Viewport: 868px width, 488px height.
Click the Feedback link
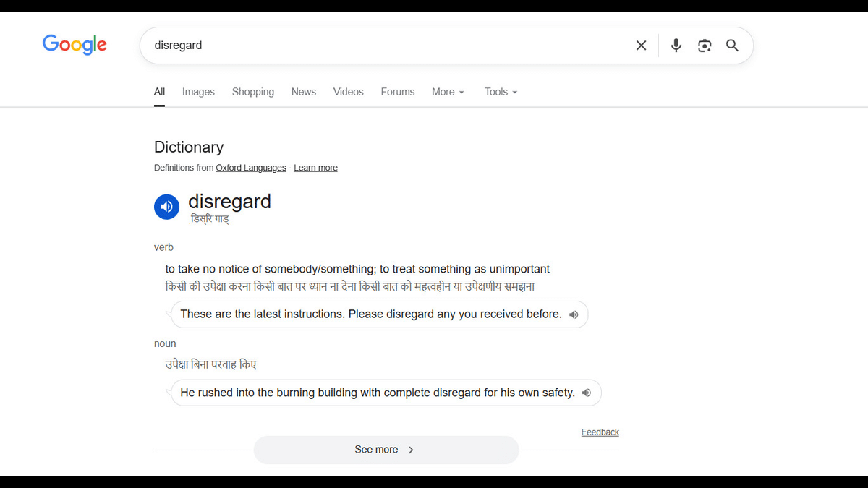pos(600,432)
